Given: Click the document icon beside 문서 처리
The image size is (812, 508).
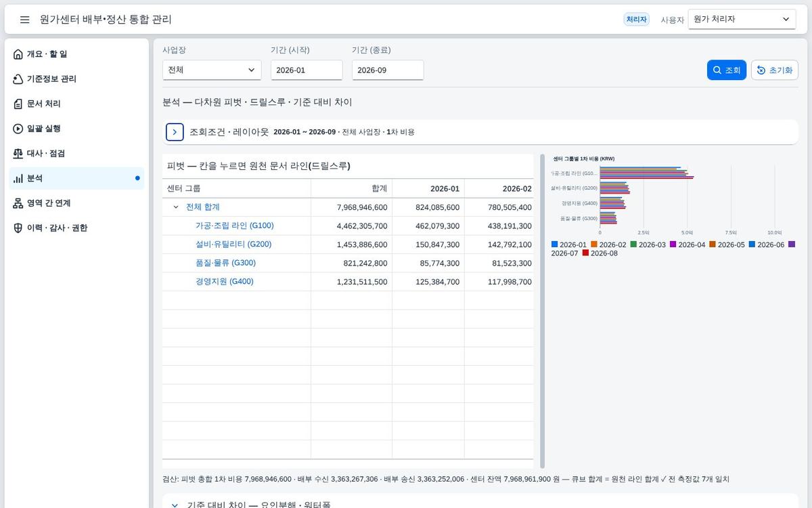Looking at the screenshot, I should pyautogui.click(x=18, y=104).
